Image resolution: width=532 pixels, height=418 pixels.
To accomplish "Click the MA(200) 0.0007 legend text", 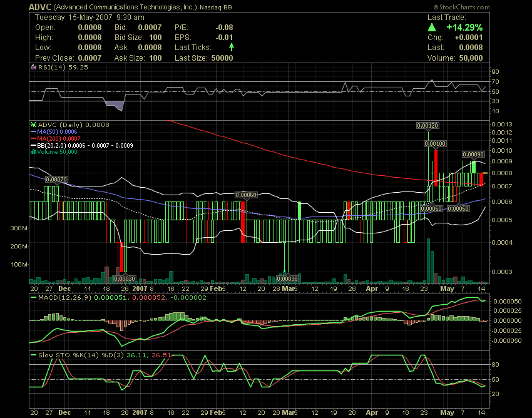I will coord(59,138).
